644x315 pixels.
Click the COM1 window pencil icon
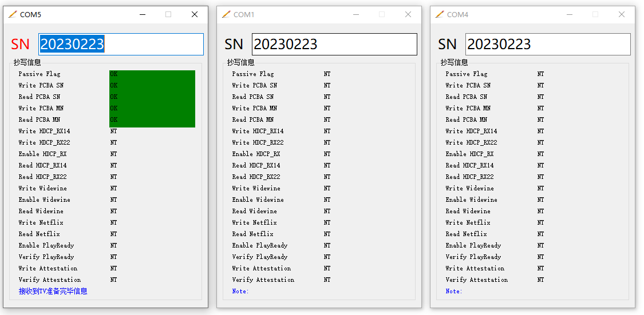tap(226, 14)
